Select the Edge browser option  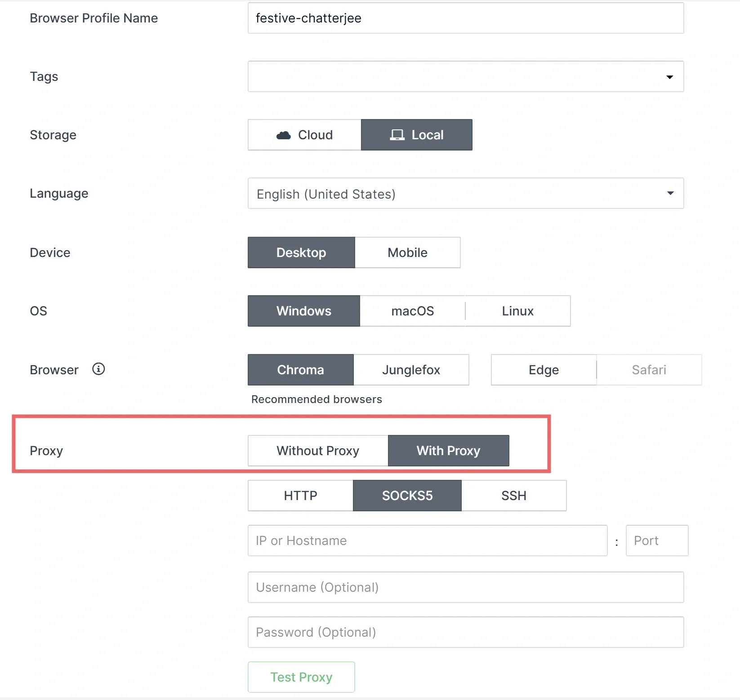544,370
